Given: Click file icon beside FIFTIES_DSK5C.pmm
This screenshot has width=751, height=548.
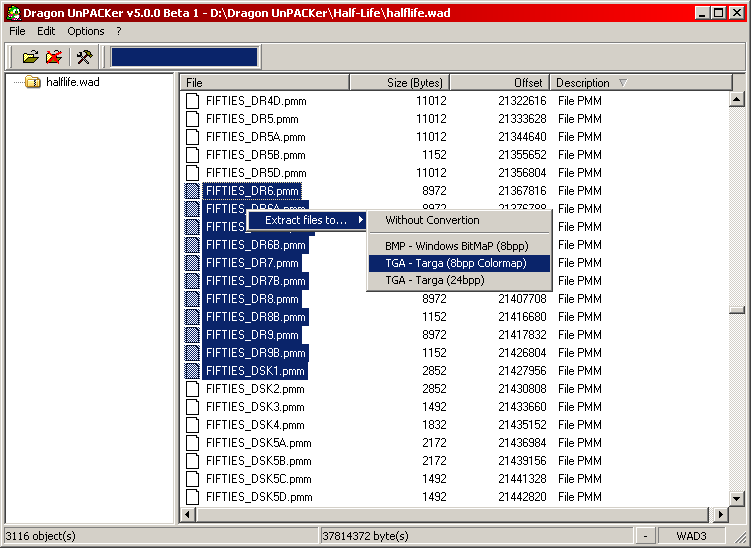Looking at the screenshot, I should tap(192, 479).
